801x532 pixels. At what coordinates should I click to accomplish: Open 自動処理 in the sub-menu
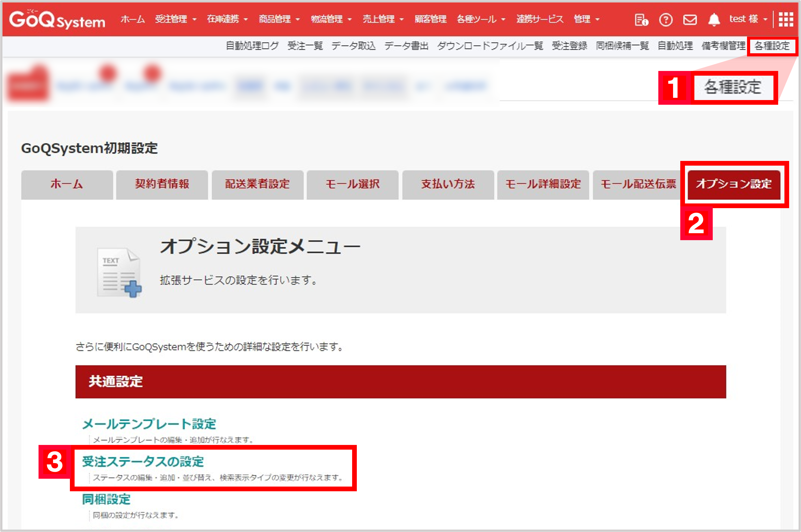pos(675,45)
